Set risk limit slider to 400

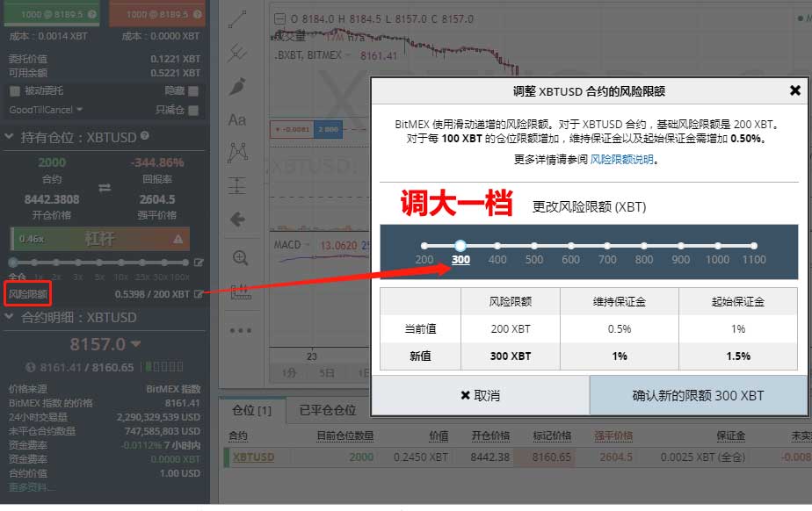(x=497, y=246)
